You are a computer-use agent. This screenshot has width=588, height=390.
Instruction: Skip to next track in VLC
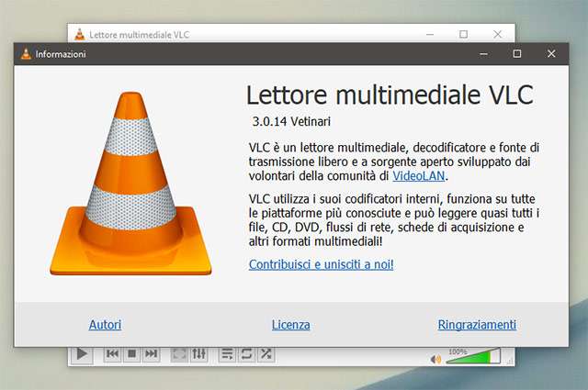[151, 353]
